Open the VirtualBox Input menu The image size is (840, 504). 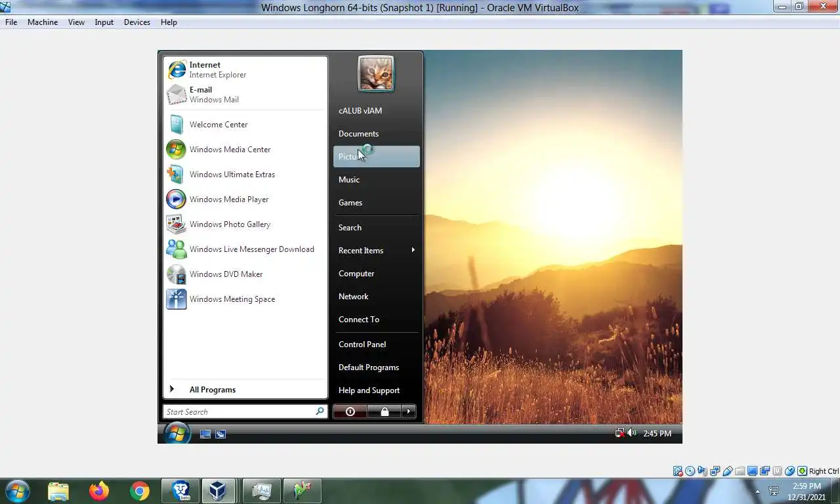(104, 22)
